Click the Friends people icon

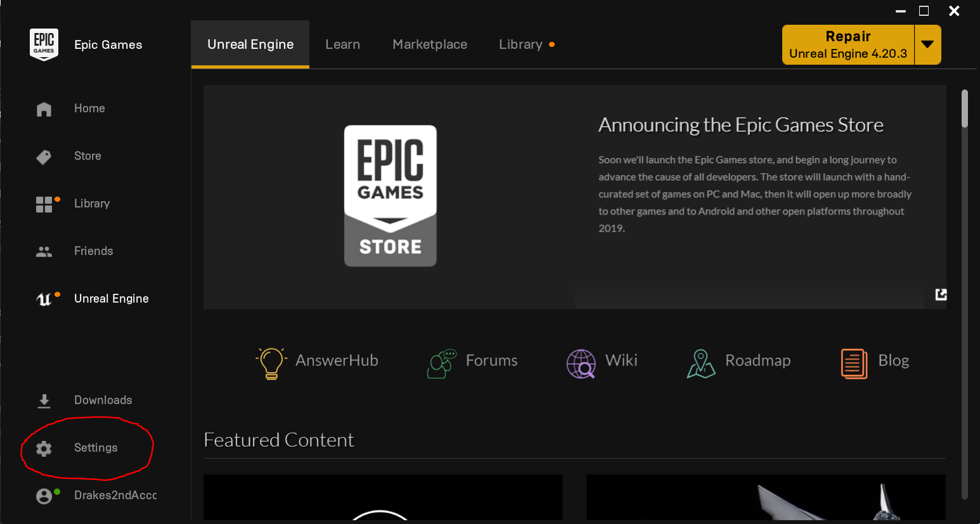coord(44,252)
